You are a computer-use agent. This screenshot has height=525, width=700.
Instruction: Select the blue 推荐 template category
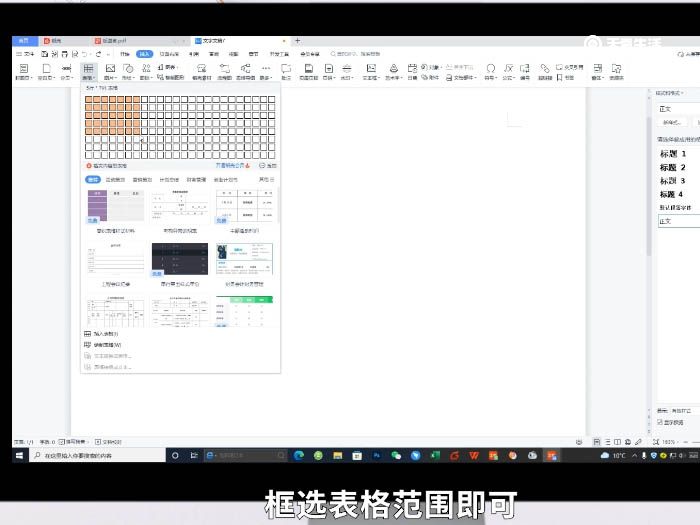pyautogui.click(x=93, y=179)
